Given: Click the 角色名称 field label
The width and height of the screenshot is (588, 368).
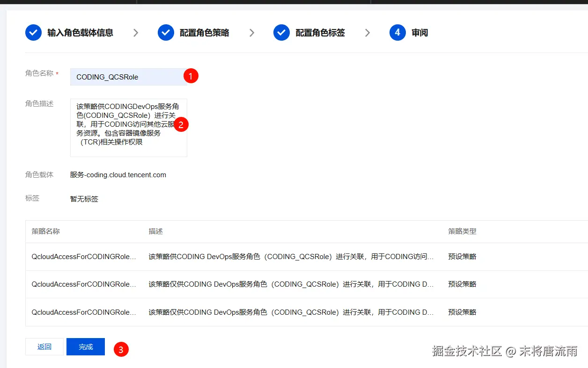Looking at the screenshot, I should [x=39, y=73].
